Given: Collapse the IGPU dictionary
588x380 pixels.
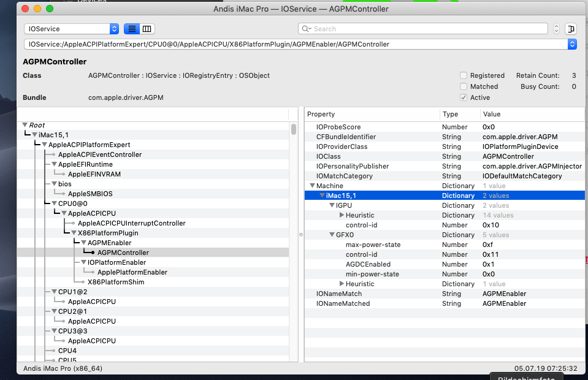Looking at the screenshot, I should (332, 205).
